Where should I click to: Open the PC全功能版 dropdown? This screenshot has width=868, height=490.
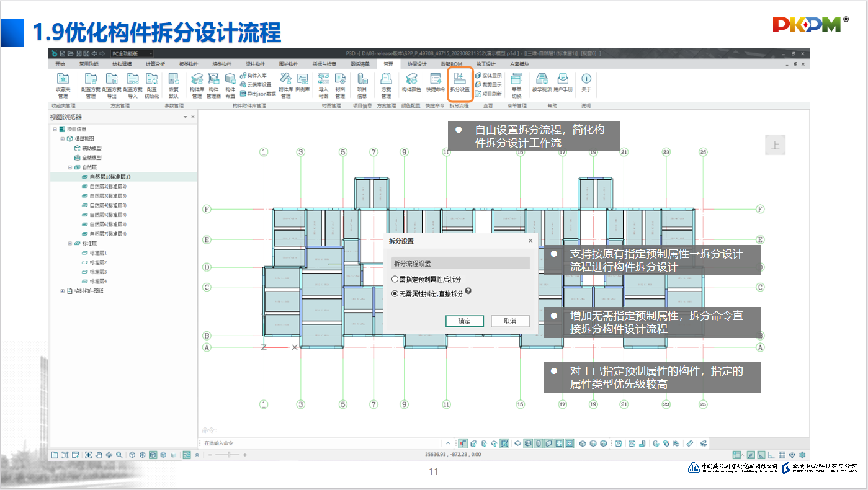132,54
